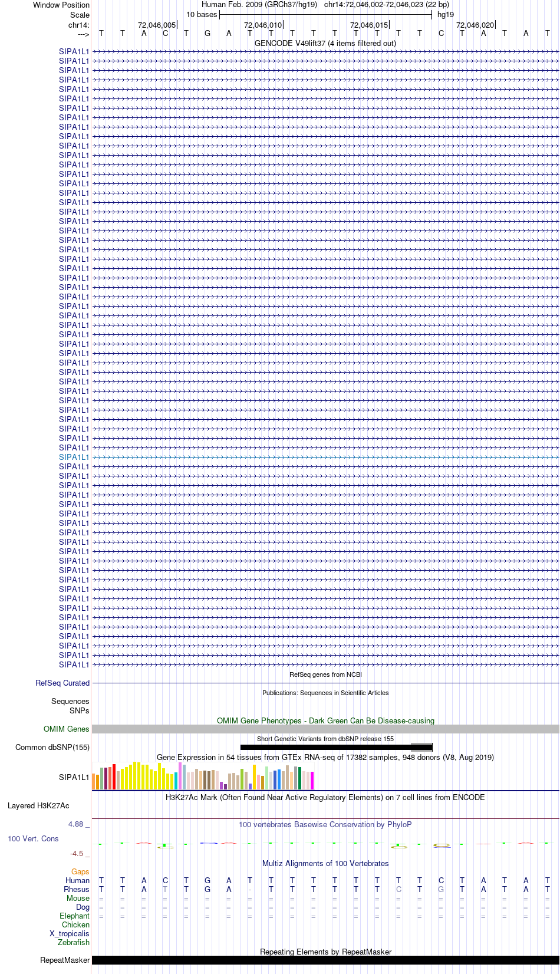Screen dimensions: 560x974
Task: Click the X_tropicalis alignment row label
Action: point(70,933)
